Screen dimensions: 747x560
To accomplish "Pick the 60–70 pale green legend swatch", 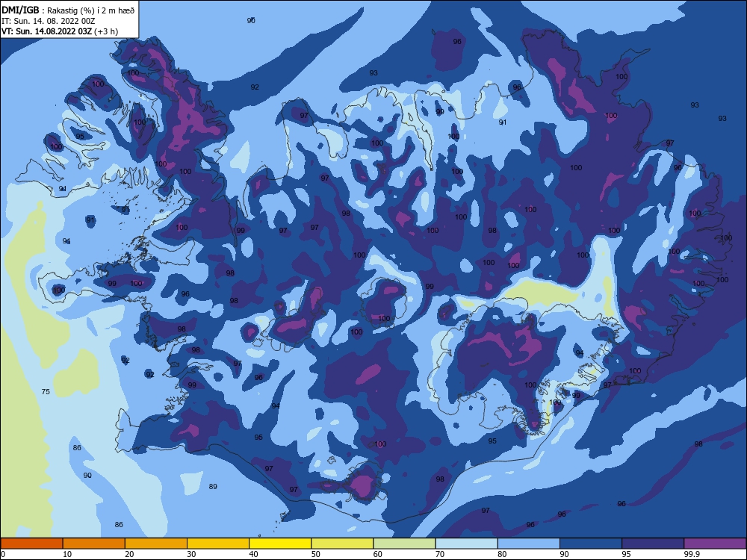I will click(404, 544).
